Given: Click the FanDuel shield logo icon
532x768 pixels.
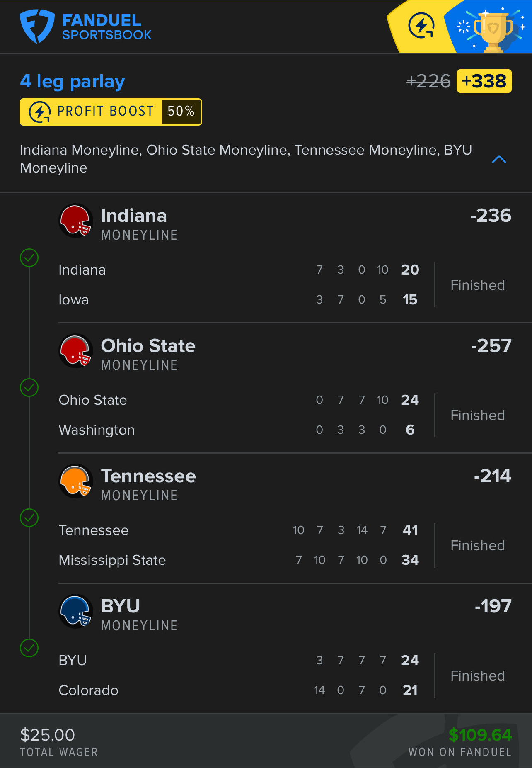Looking at the screenshot, I should point(37,27).
